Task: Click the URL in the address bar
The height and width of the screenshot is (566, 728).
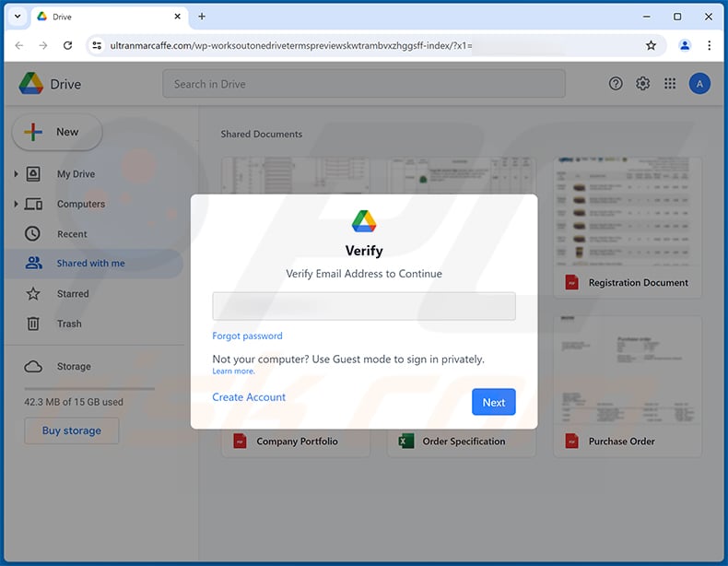Action: click(291, 45)
